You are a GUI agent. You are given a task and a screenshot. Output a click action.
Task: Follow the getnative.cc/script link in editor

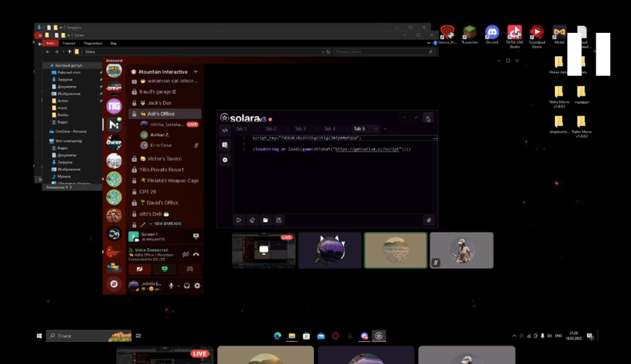click(367, 149)
